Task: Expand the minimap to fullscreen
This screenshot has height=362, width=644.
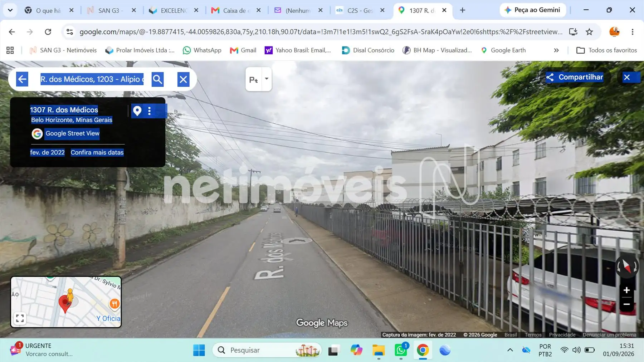Action: coord(20,318)
